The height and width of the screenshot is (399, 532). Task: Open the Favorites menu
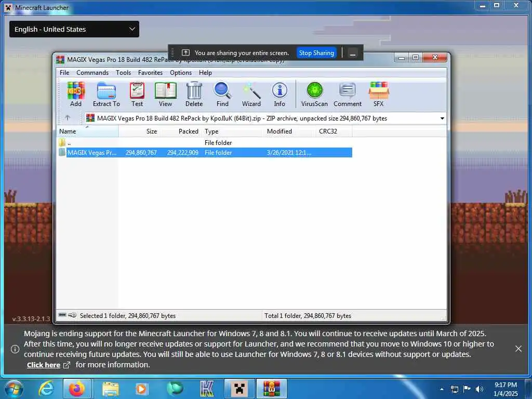[150, 73]
